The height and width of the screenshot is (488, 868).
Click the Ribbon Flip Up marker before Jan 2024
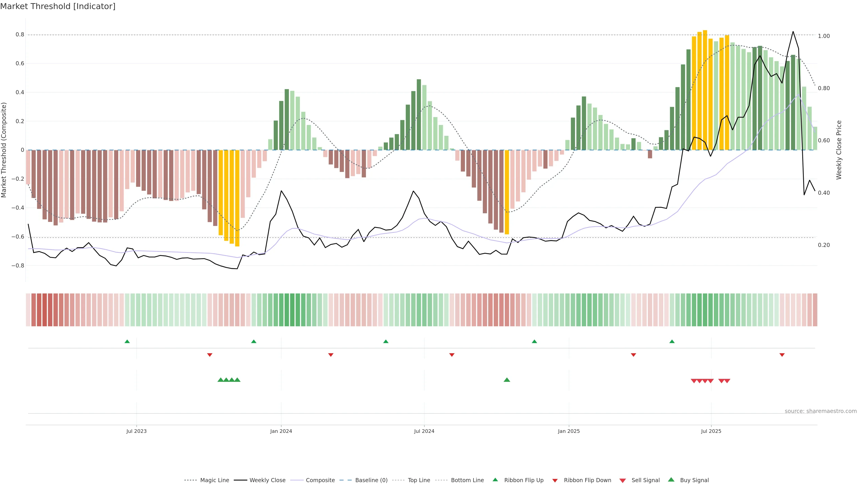pyautogui.click(x=254, y=342)
